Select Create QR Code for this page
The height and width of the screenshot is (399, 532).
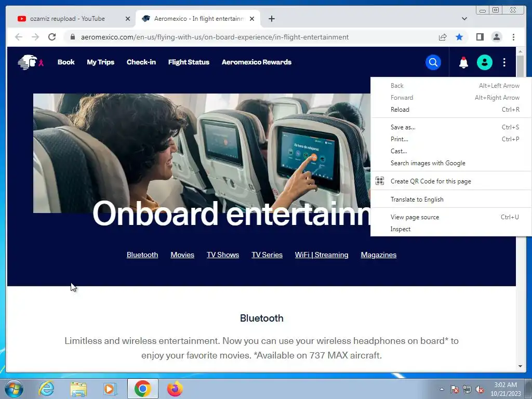click(x=451, y=181)
